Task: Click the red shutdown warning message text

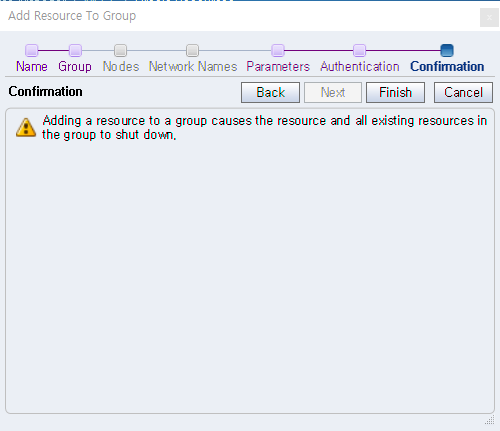Action: 265,128
